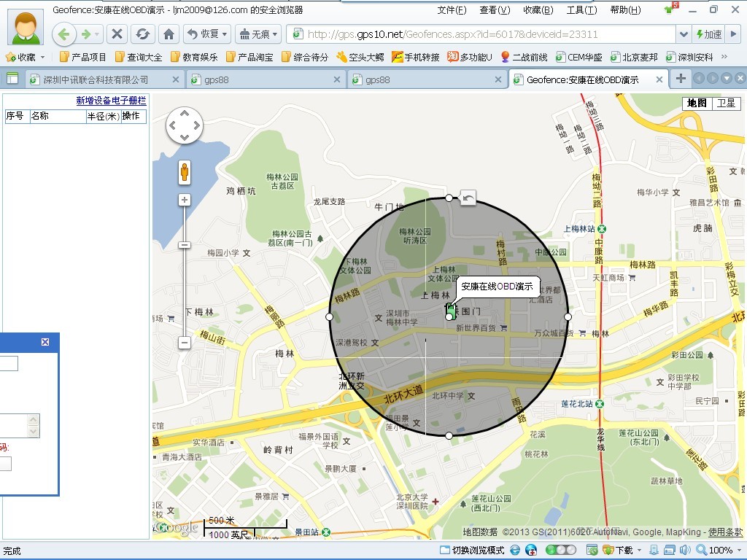
Task: Zoom in the map with plus button
Action: 185,200
